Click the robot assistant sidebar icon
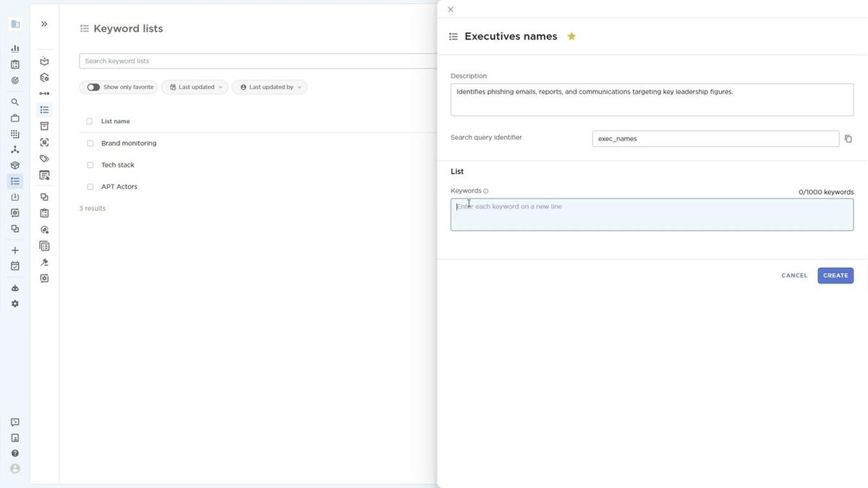868x488 pixels. click(15, 288)
